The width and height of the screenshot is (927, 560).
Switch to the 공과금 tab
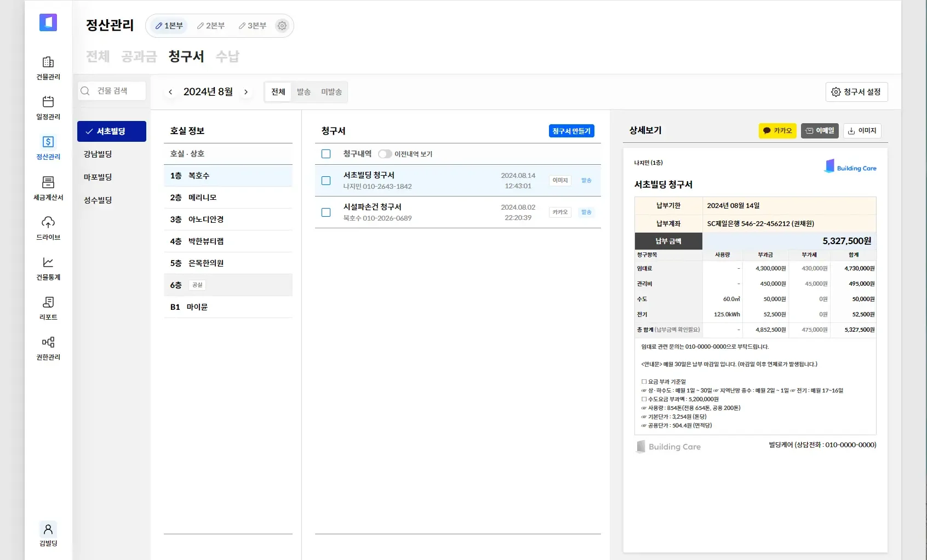point(139,56)
